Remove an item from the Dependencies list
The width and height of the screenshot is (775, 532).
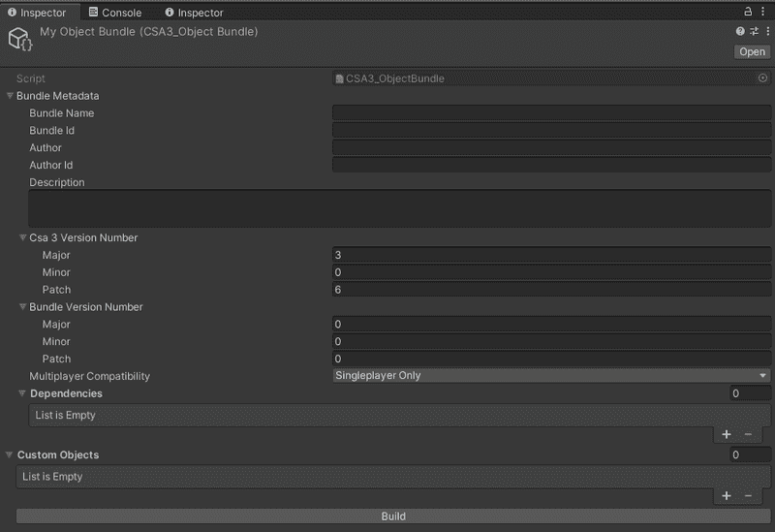pyautogui.click(x=748, y=434)
